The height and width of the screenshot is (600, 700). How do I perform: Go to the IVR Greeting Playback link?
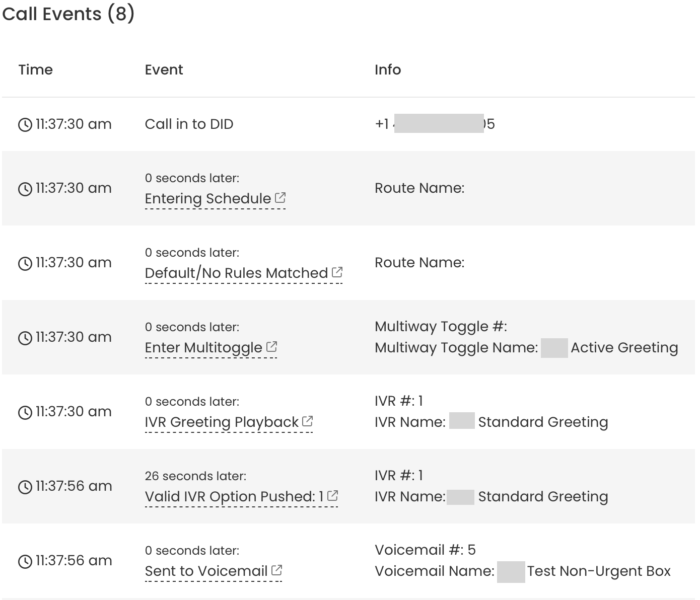click(222, 422)
